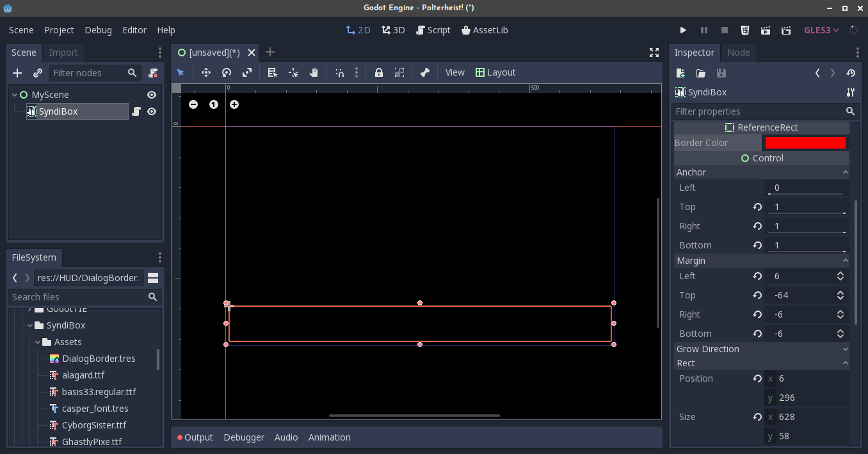The width and height of the screenshot is (868, 454).
Task: Step the Margin Top value
Action: tap(840, 295)
